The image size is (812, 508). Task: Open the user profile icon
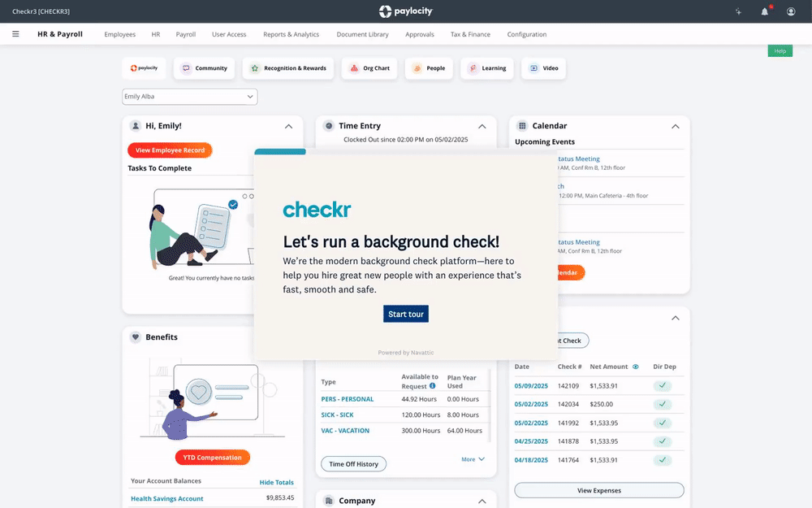(x=791, y=11)
